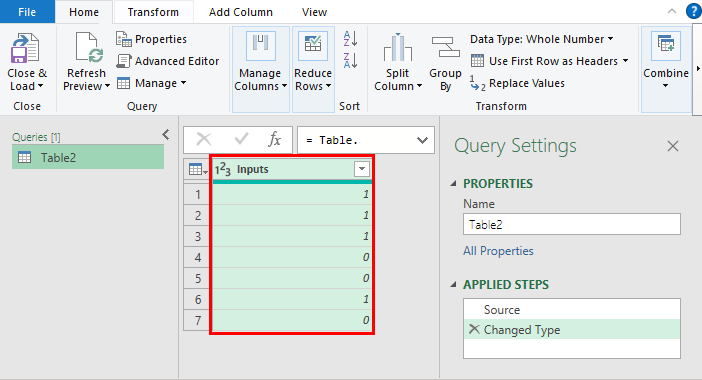The width and height of the screenshot is (702, 380).
Task: Open Help with the question mark icon
Action: [x=693, y=12]
